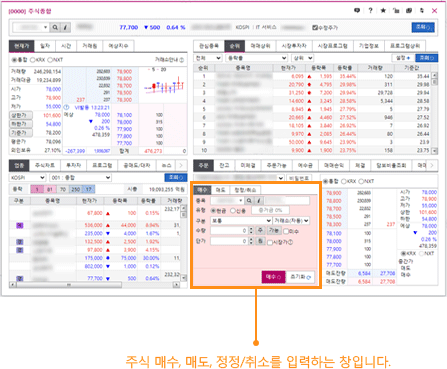Click purple badge icon in 132,500 row
This screenshot has height=369, width=447.
click(20, 242)
